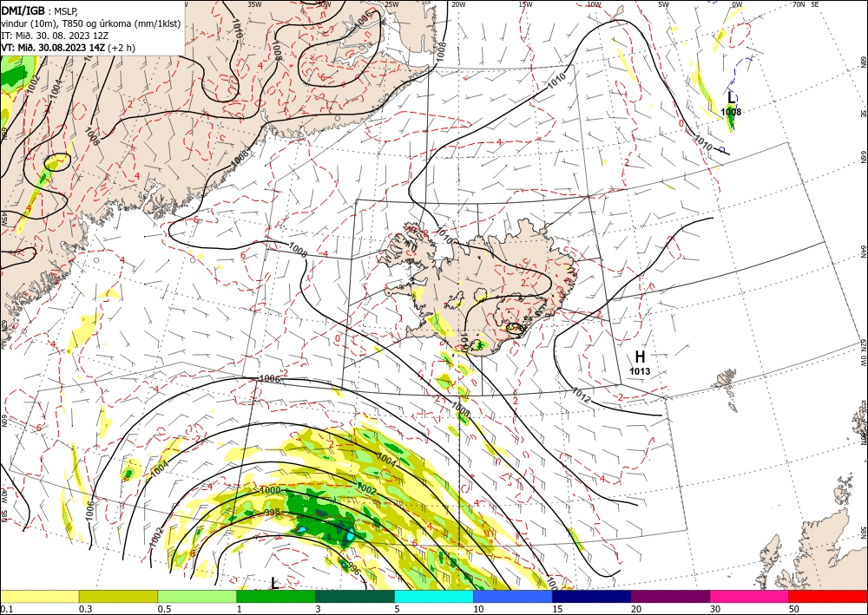
Task: Select the olive 0.3–0.5 legend color band
Action: pyautogui.click(x=118, y=596)
